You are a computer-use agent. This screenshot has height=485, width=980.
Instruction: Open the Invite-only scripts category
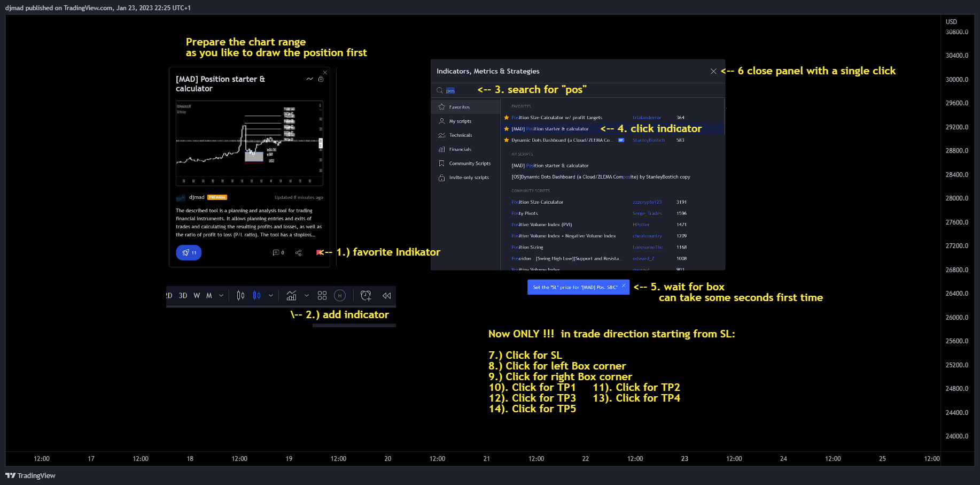pos(465,178)
